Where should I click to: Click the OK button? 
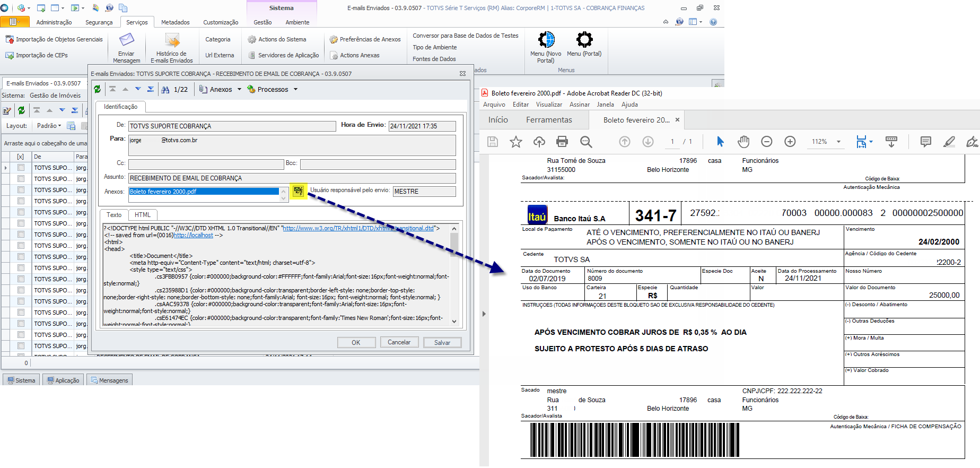pyautogui.click(x=356, y=342)
